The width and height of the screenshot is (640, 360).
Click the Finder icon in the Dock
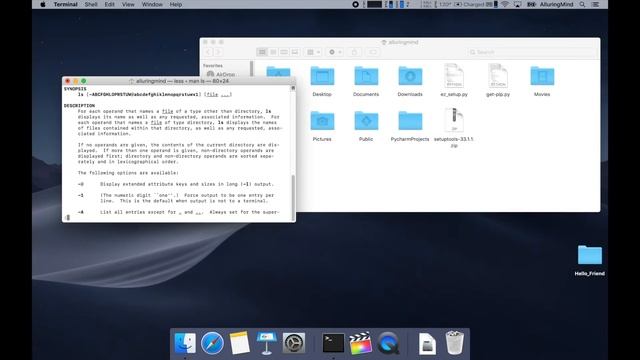tap(185, 343)
